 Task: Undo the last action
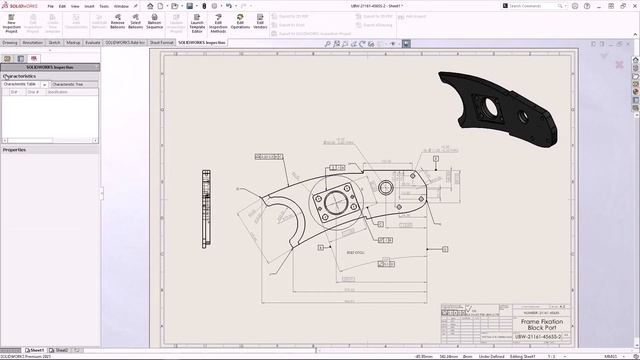[x=229, y=6]
